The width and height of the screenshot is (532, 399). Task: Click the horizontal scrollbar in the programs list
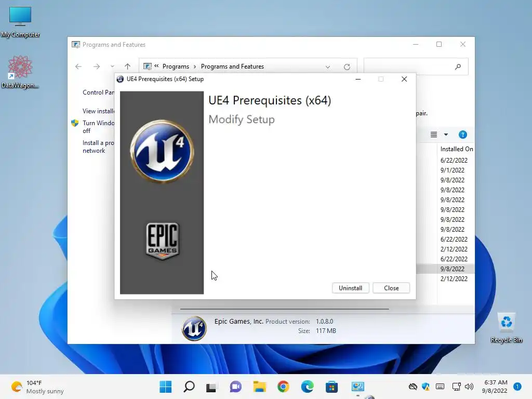pyautogui.click(x=284, y=309)
